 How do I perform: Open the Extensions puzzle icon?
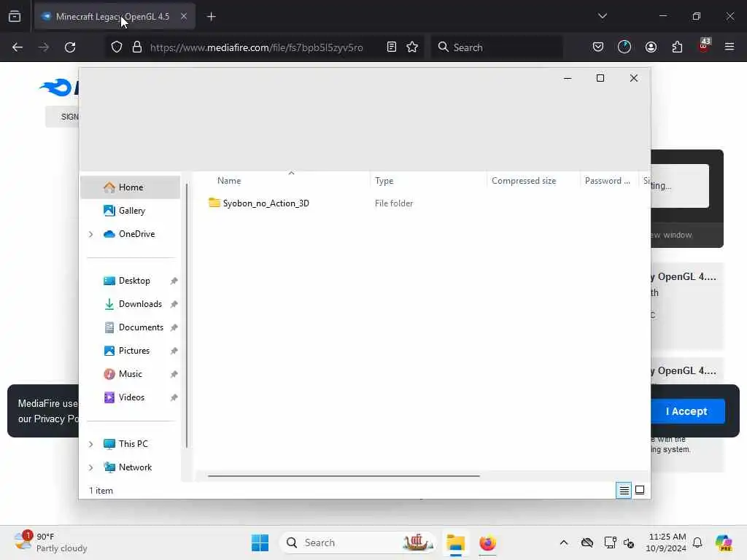coord(677,47)
